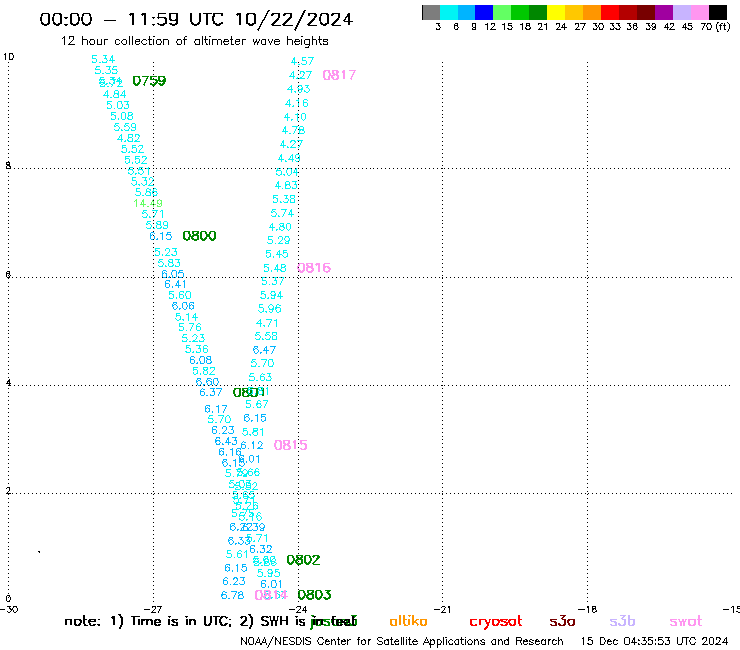Click the lavender 42–45 ft legend swatch
The height and width of the screenshot is (650, 740).
[682, 12]
